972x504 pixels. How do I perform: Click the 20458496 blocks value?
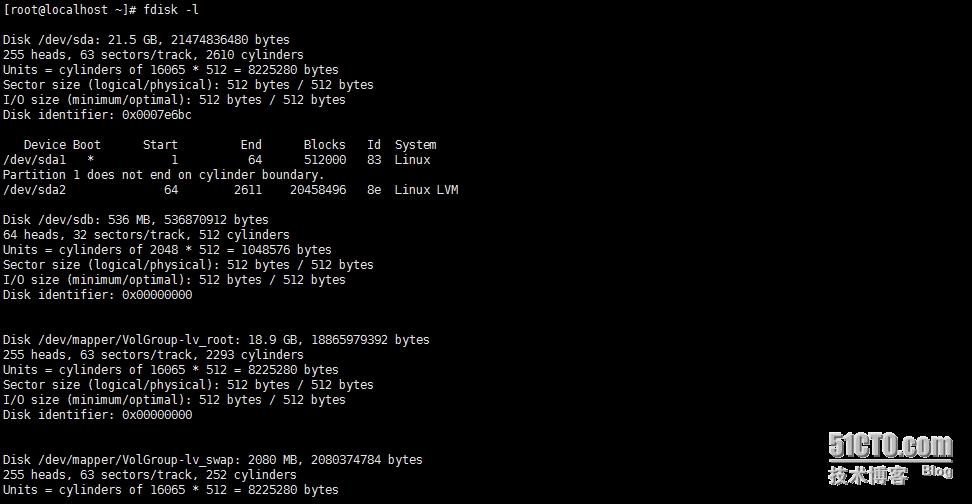point(317,190)
